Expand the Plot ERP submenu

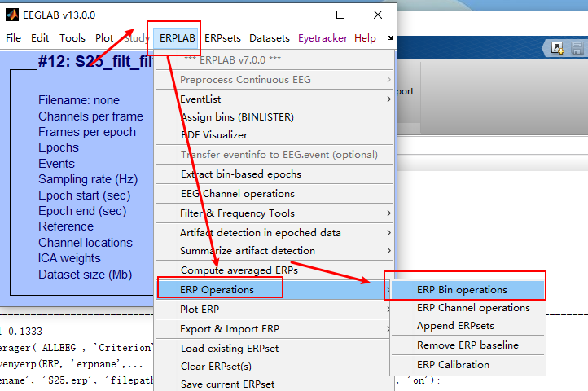(x=274, y=310)
